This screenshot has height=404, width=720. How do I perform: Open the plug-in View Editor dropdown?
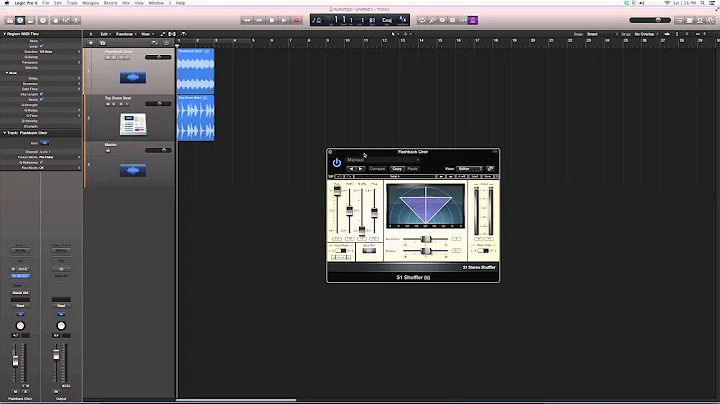(470, 168)
